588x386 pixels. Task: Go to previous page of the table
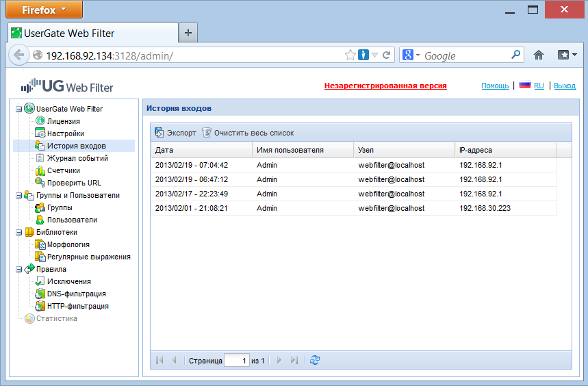click(174, 360)
